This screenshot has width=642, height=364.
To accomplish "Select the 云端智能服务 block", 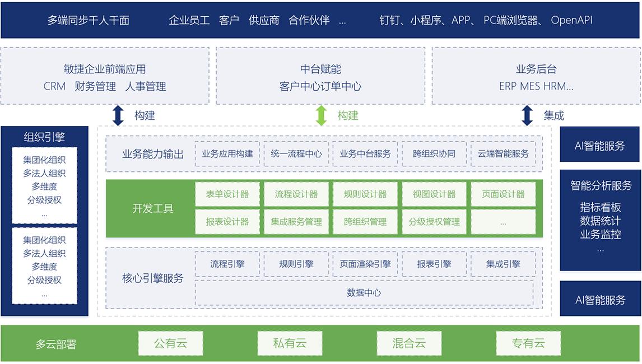I will point(503,153).
